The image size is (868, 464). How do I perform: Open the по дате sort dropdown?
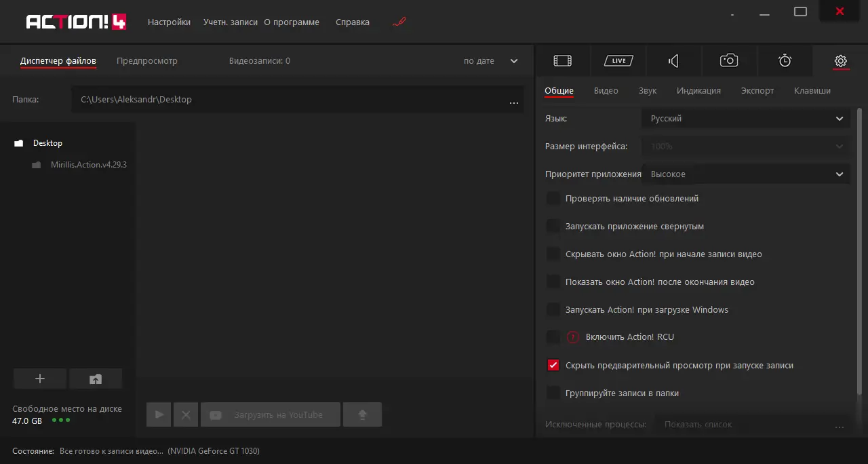click(x=491, y=61)
